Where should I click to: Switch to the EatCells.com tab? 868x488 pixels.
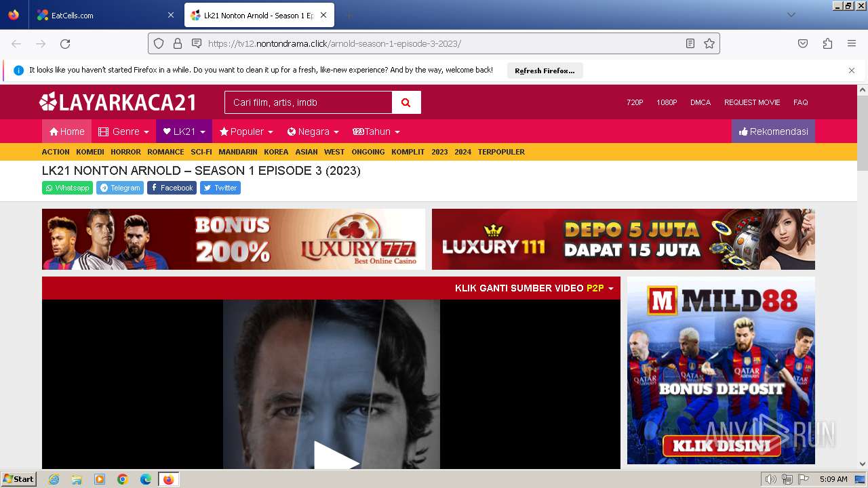103,15
